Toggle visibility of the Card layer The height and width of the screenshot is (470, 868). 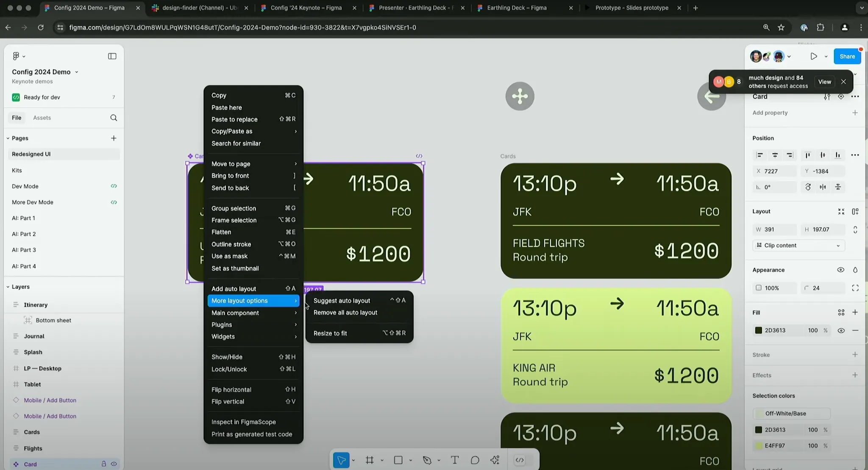[114, 464]
